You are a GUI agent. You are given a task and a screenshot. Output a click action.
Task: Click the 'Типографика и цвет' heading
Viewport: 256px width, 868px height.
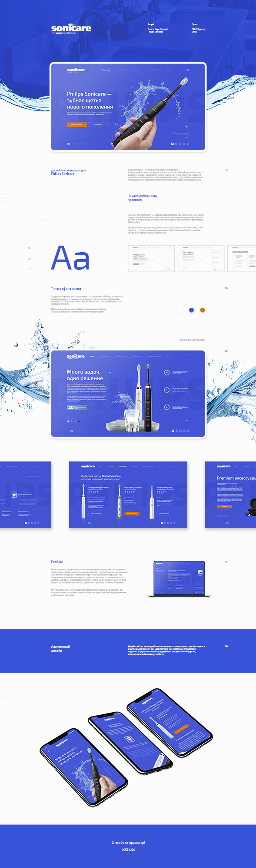click(66, 289)
